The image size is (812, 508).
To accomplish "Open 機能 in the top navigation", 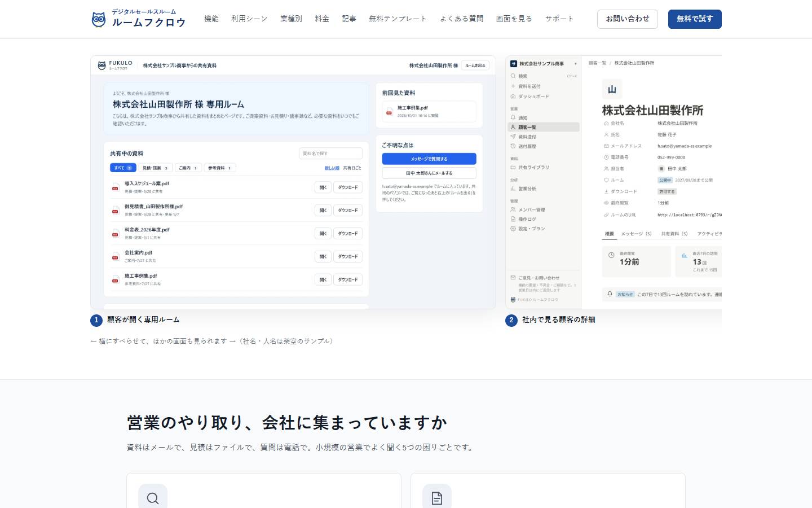I will tap(211, 19).
